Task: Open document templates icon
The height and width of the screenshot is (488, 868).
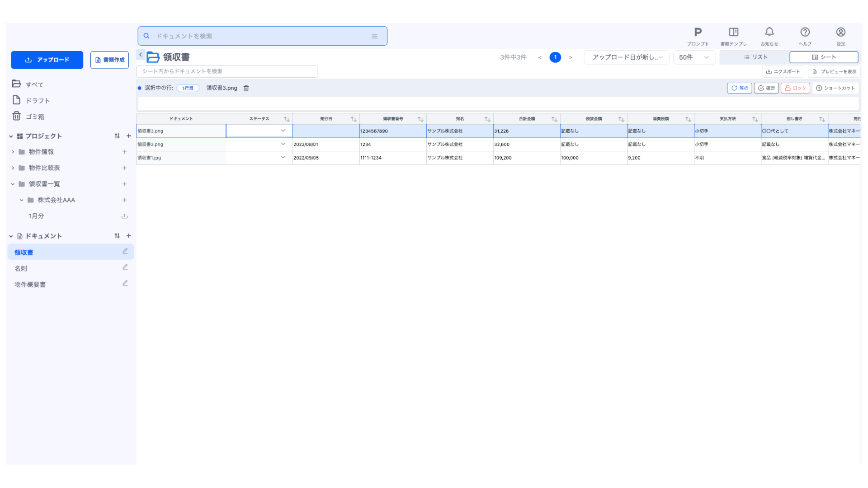Action: 733,33
